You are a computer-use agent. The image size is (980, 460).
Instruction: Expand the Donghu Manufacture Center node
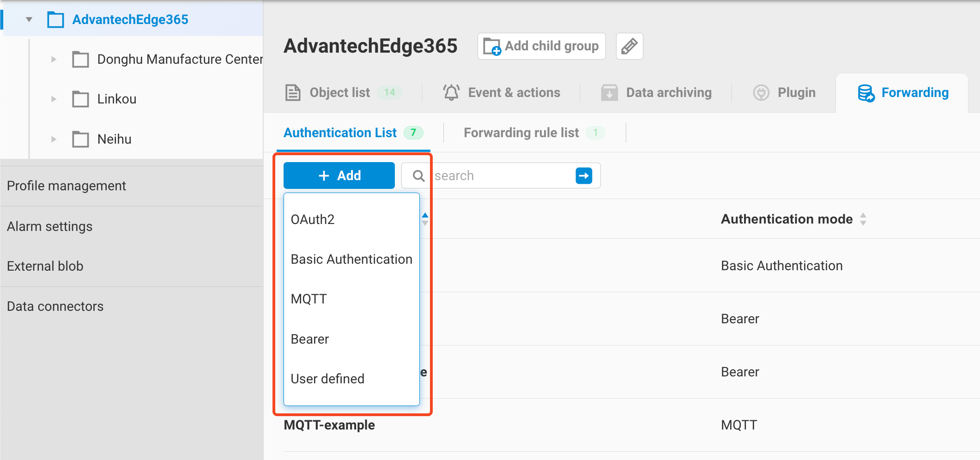point(53,59)
